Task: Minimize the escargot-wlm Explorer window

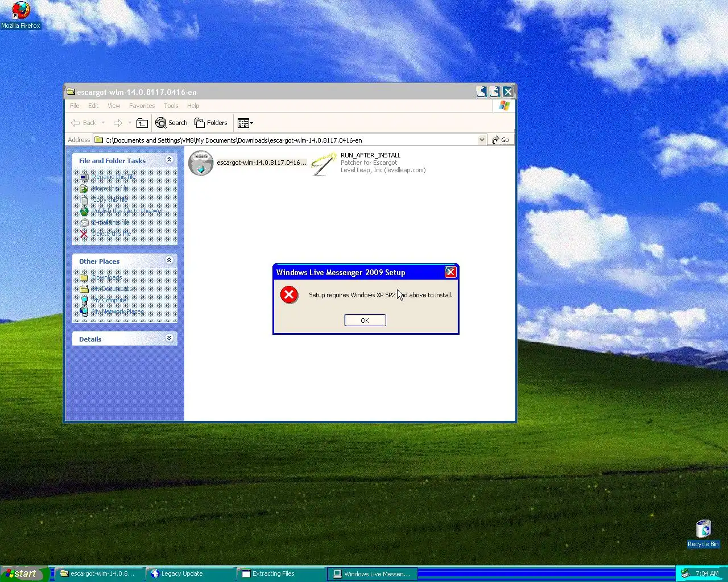Action: (482, 92)
